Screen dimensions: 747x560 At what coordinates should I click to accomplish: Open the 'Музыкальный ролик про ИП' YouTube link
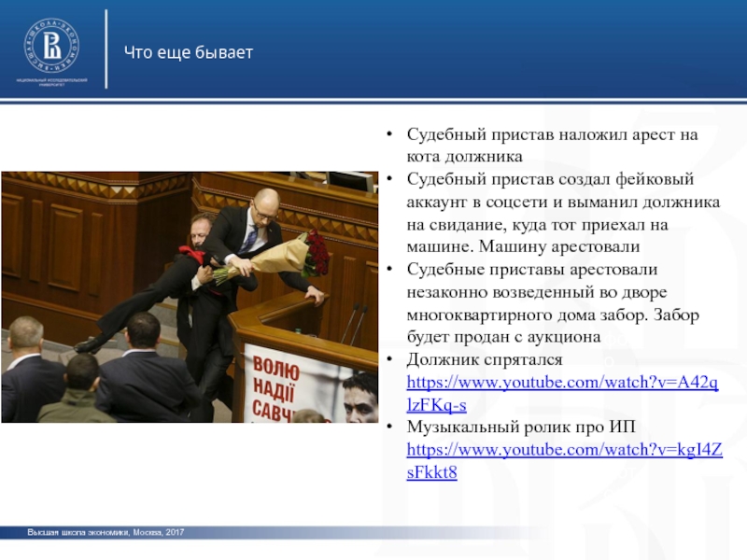tap(565, 460)
